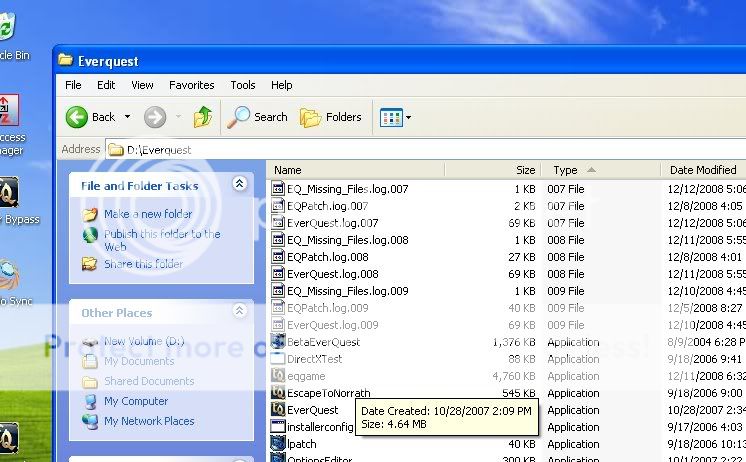Select the lpatch application icon

point(278,444)
